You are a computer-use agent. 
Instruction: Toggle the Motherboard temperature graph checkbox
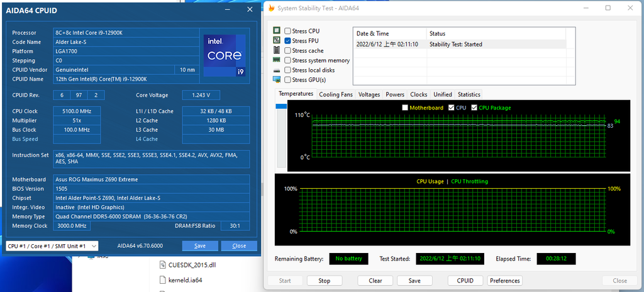406,108
